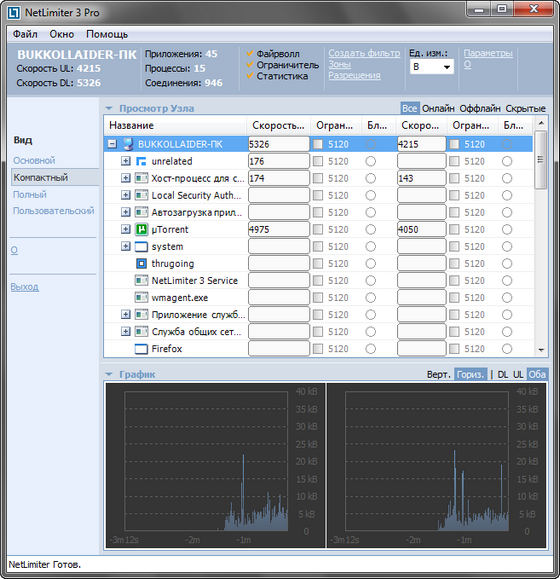Open the Ед. изм. units dropdown
560x579 pixels.
pyautogui.click(x=432, y=67)
